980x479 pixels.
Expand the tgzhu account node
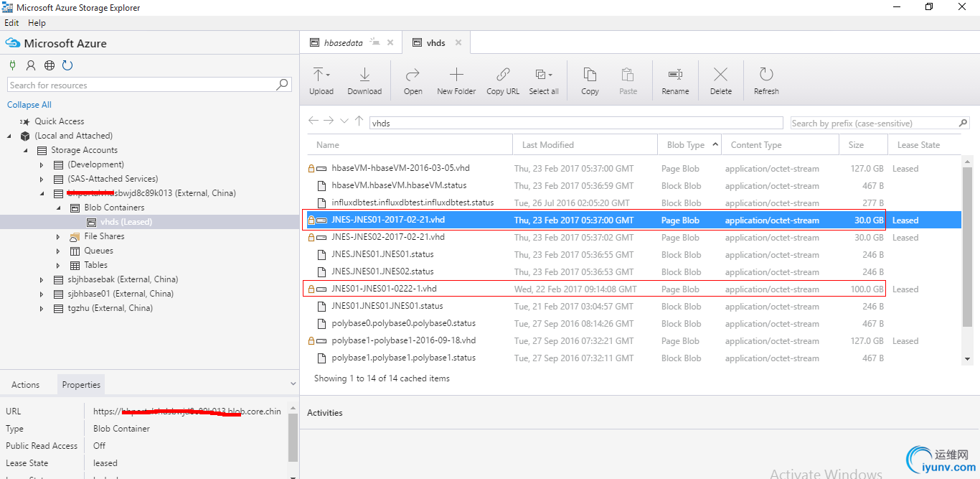[x=42, y=308]
